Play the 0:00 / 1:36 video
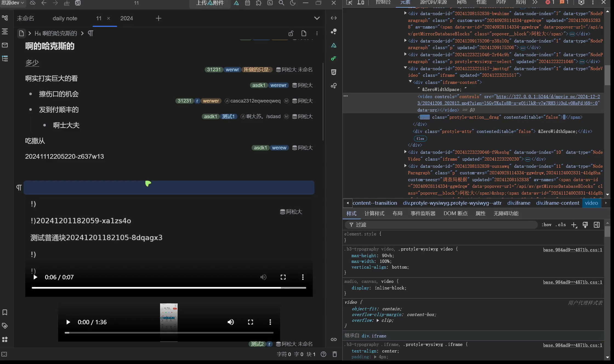614x364 pixels. point(68,322)
